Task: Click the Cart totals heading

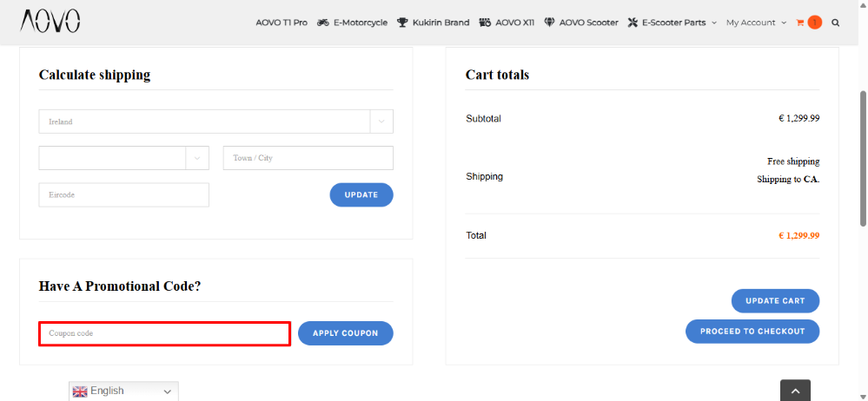Action: (x=497, y=75)
